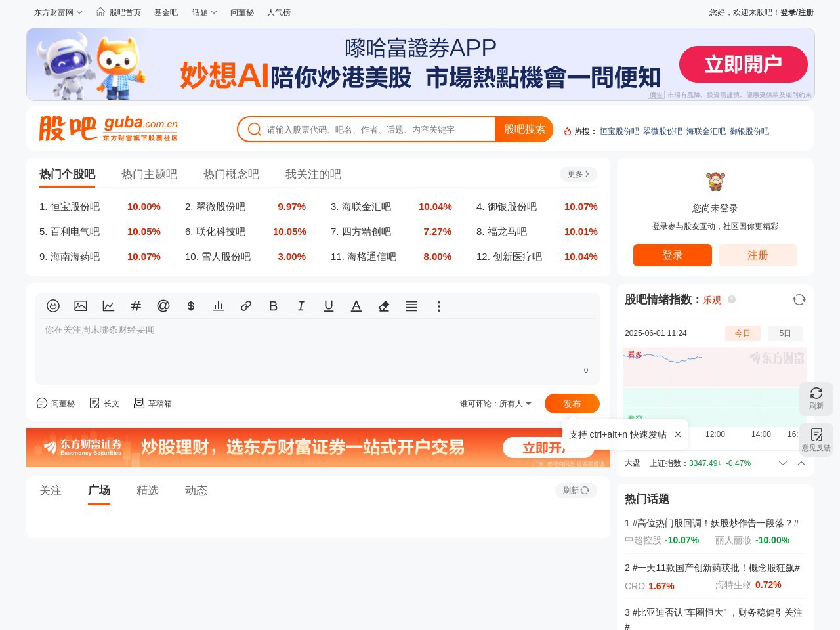Click the magnifier icon in the search box
Screen dimensions: 840x630
255,129
